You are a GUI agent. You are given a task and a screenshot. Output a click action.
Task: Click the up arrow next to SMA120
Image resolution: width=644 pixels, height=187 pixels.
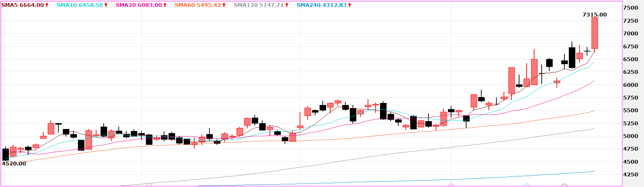pos(287,5)
